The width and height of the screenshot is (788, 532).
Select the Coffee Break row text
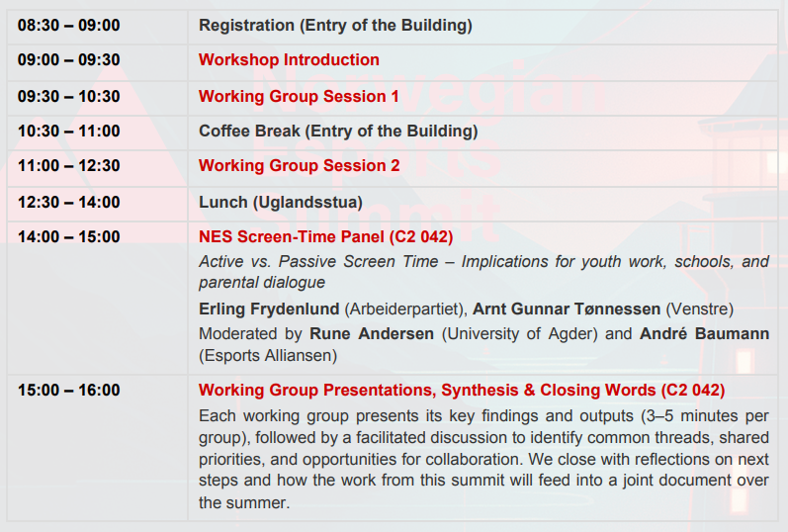(338, 132)
